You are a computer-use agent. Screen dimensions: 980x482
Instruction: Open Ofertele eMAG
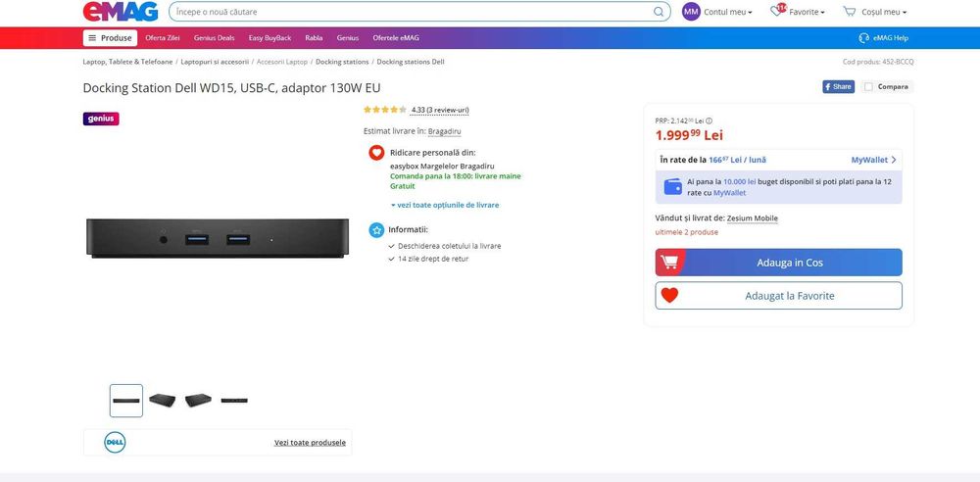click(x=396, y=38)
